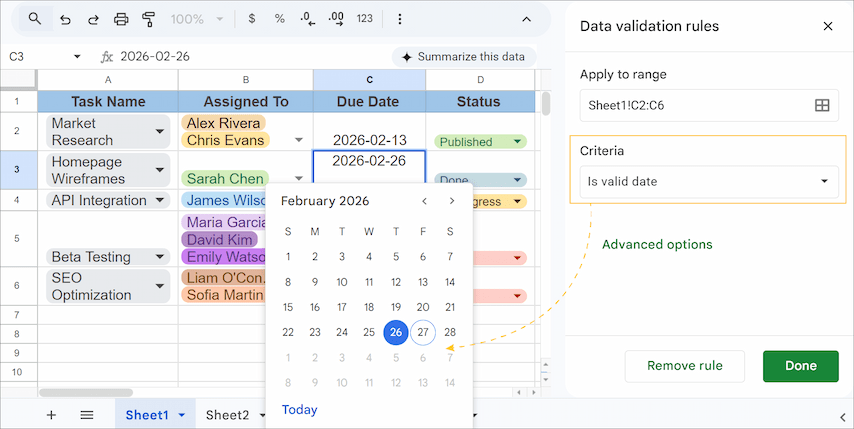The height and width of the screenshot is (429, 854).
Task: Select date 13 in February calendar
Action: coord(423,282)
